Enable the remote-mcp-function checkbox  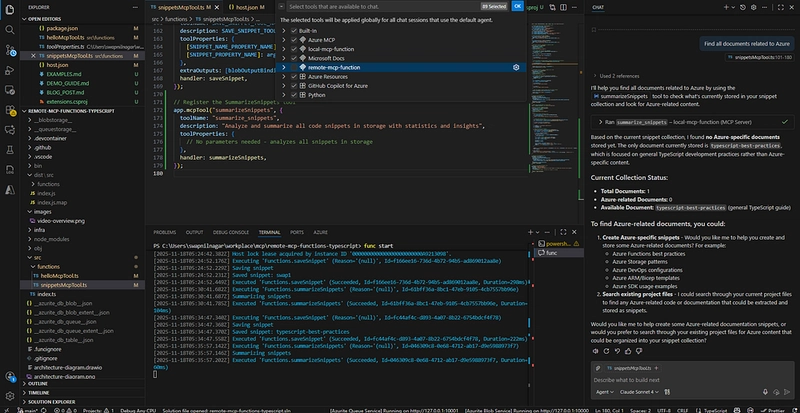pyautogui.click(x=292, y=66)
